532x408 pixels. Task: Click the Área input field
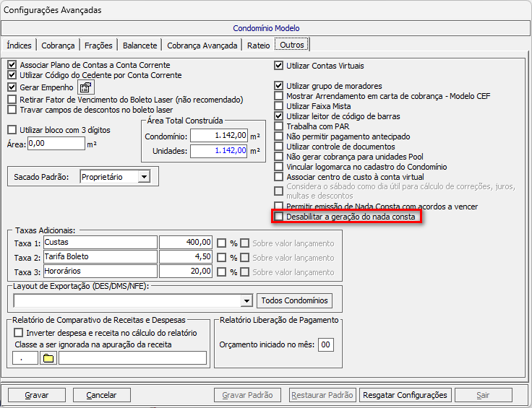[56, 144]
